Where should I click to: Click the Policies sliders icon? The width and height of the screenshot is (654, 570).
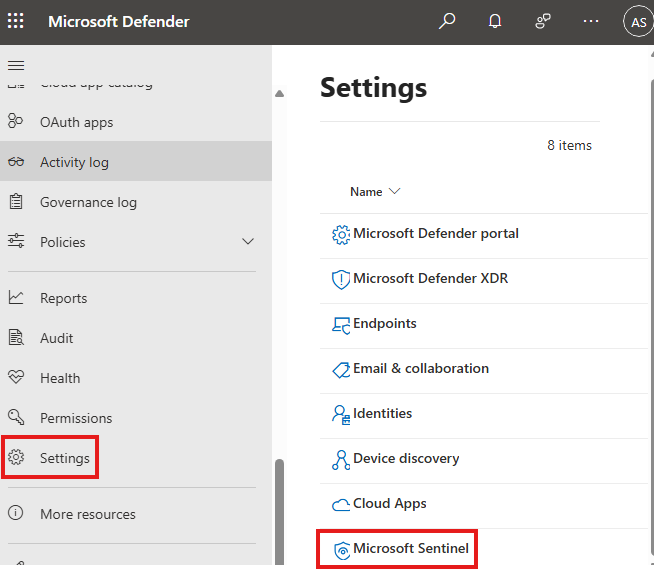[x=16, y=241]
